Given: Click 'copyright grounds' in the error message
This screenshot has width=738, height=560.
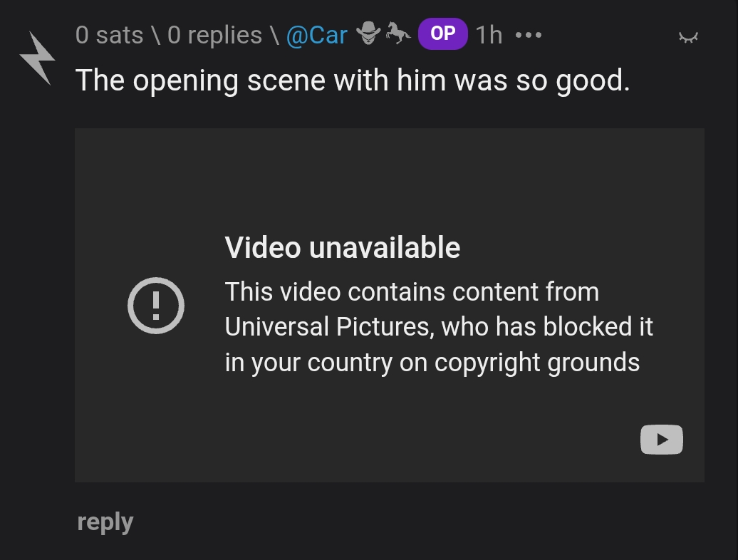Looking at the screenshot, I should pyautogui.click(x=537, y=363).
